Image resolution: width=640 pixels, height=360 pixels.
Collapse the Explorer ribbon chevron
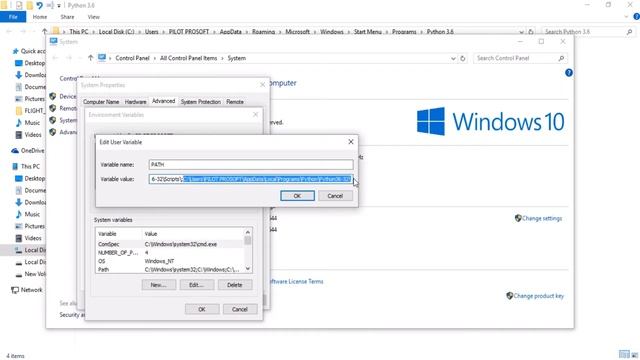tap(627, 17)
